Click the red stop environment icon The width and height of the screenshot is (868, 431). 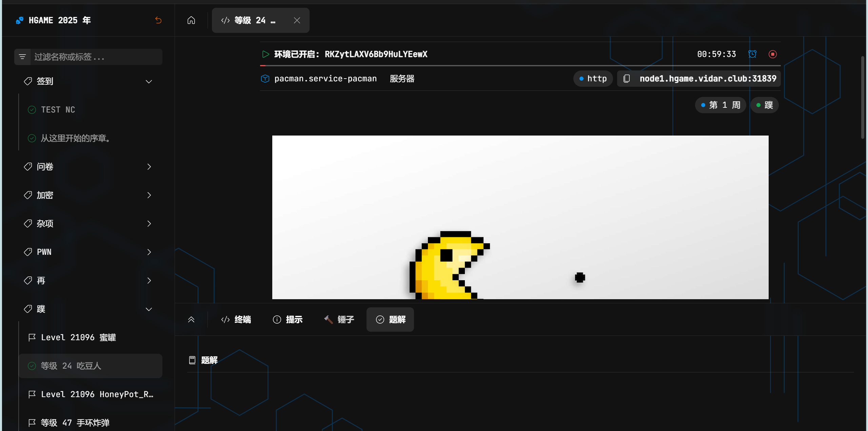pyautogui.click(x=773, y=54)
